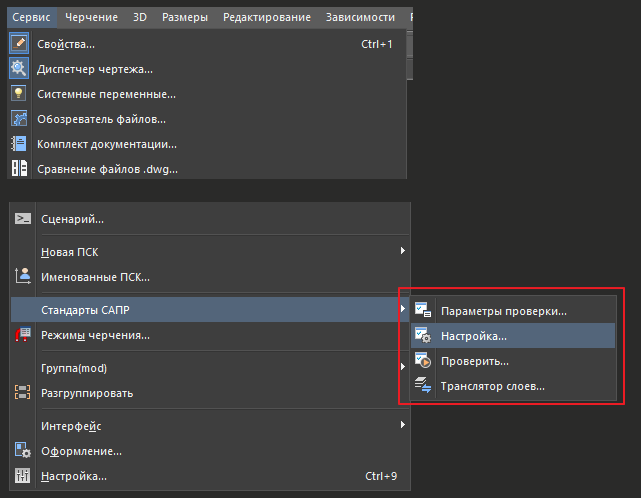Click the Параметры проверки icon in submenu
The image size is (641, 498).
click(x=423, y=310)
